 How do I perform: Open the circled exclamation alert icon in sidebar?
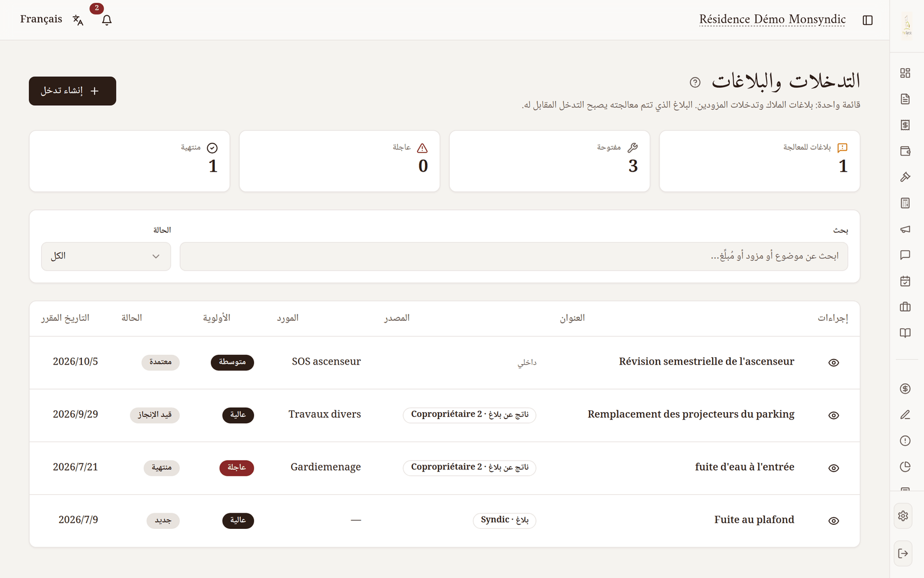point(905,440)
